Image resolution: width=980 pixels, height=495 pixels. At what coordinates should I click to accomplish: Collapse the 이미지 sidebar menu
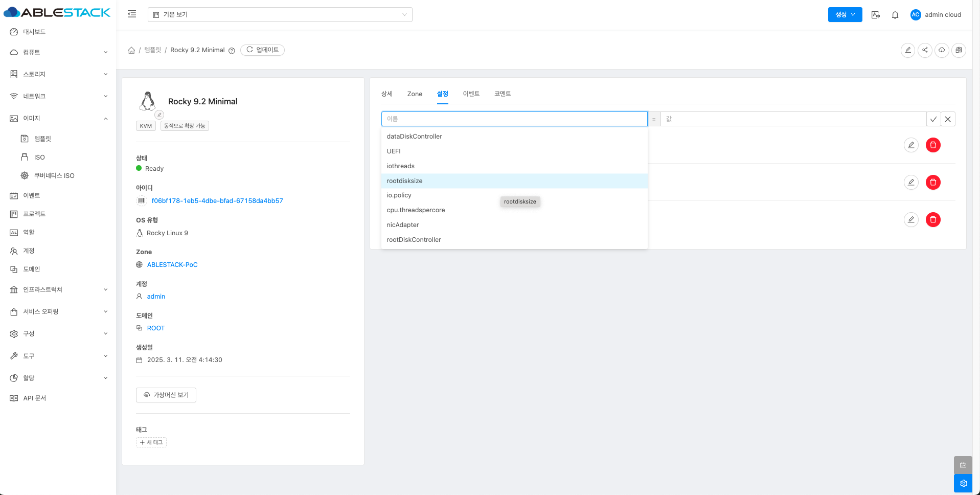pos(59,119)
